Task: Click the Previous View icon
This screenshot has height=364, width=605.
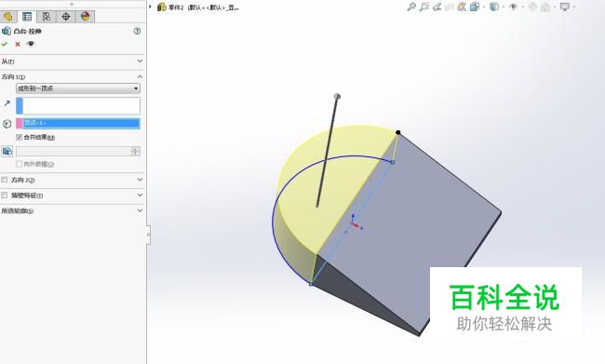Action: click(437, 7)
